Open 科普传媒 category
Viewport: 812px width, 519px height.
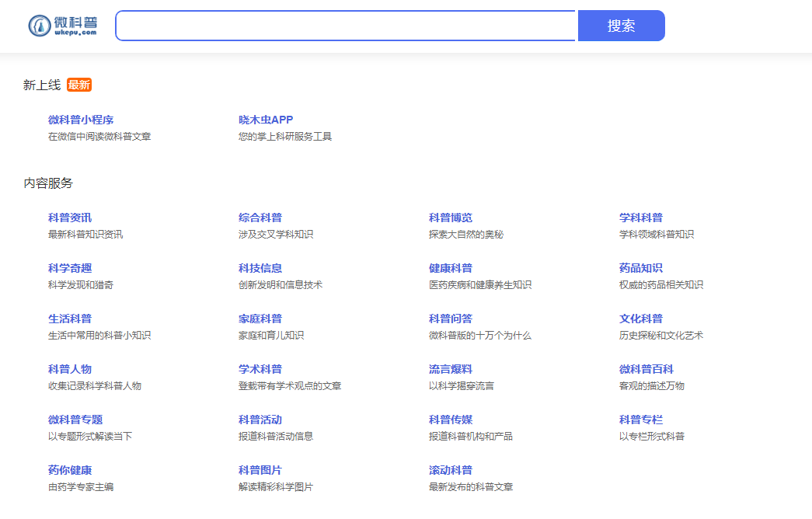click(x=451, y=420)
